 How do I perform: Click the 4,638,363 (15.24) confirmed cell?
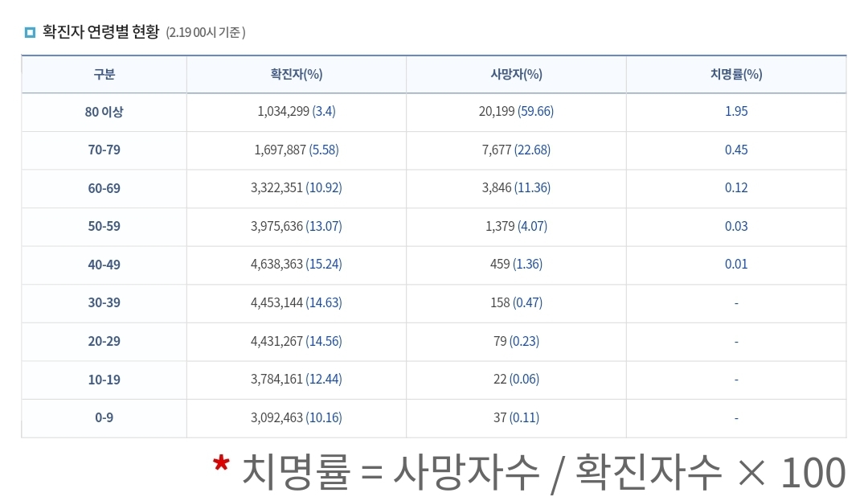[296, 264]
